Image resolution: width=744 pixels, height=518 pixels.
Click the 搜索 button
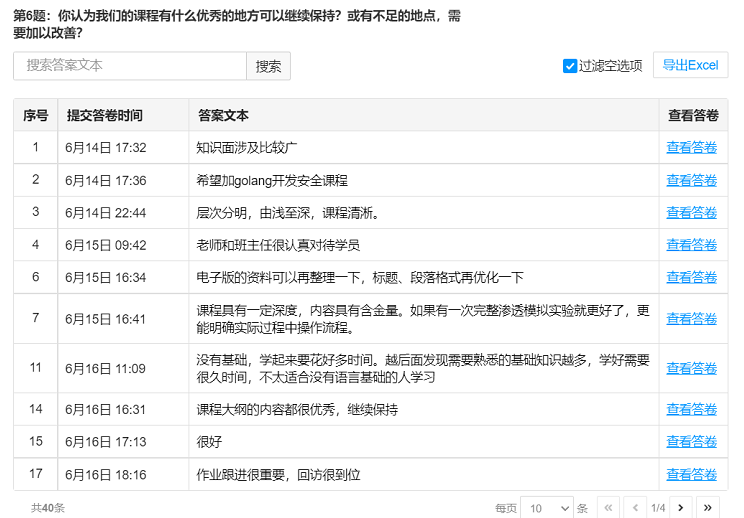click(269, 66)
